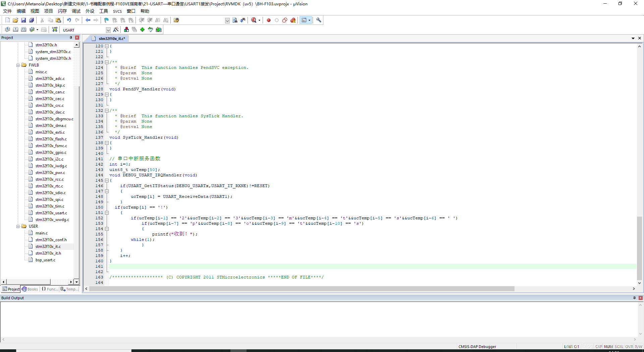Close the Build Output panel
The height and width of the screenshot is (352, 644).
coord(640,298)
